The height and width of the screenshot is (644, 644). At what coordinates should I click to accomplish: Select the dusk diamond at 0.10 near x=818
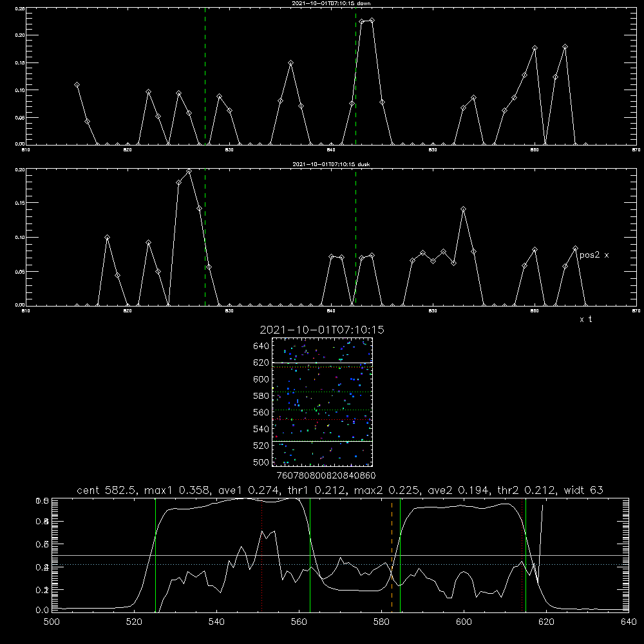click(107, 238)
